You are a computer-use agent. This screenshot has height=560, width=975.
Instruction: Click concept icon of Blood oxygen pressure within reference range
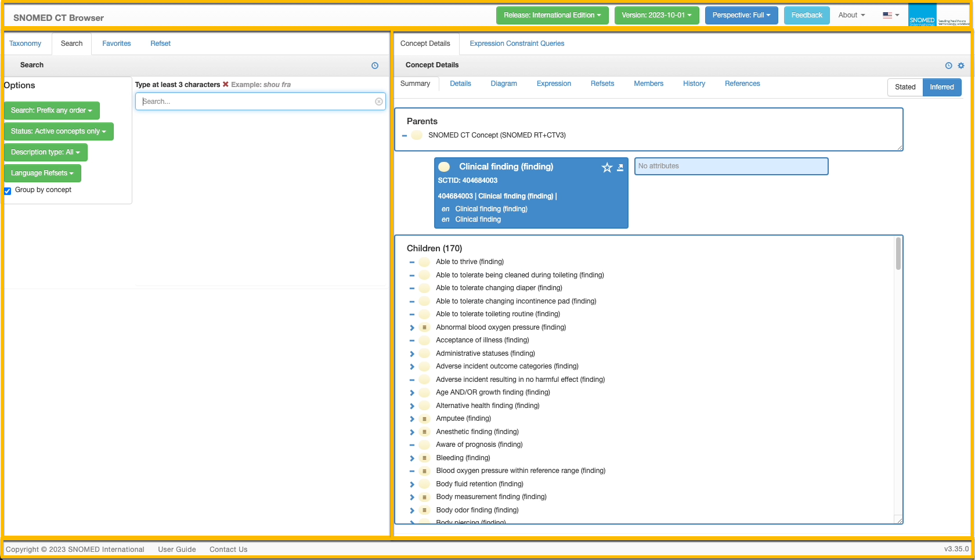[424, 471]
